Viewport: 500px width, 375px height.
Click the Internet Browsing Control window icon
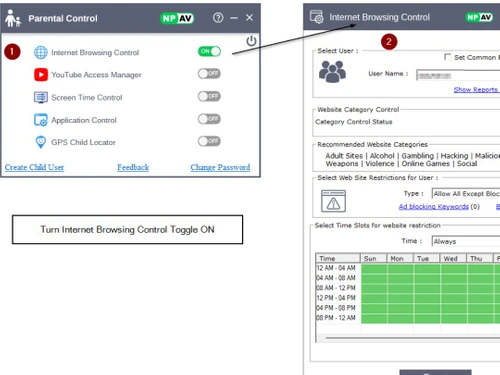(316, 17)
